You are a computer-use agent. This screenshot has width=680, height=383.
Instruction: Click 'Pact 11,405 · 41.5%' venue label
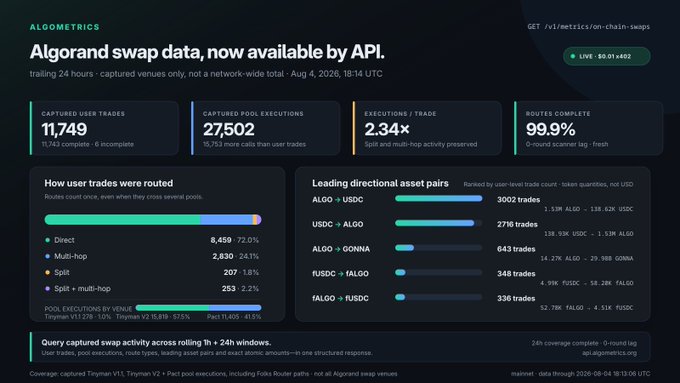234,317
